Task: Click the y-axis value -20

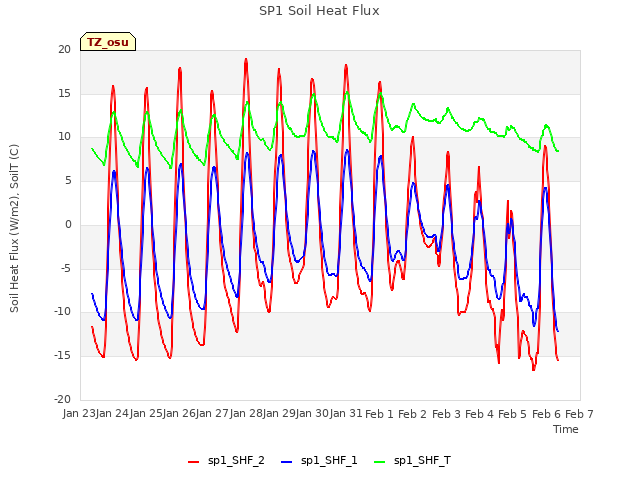Action: click(x=62, y=399)
